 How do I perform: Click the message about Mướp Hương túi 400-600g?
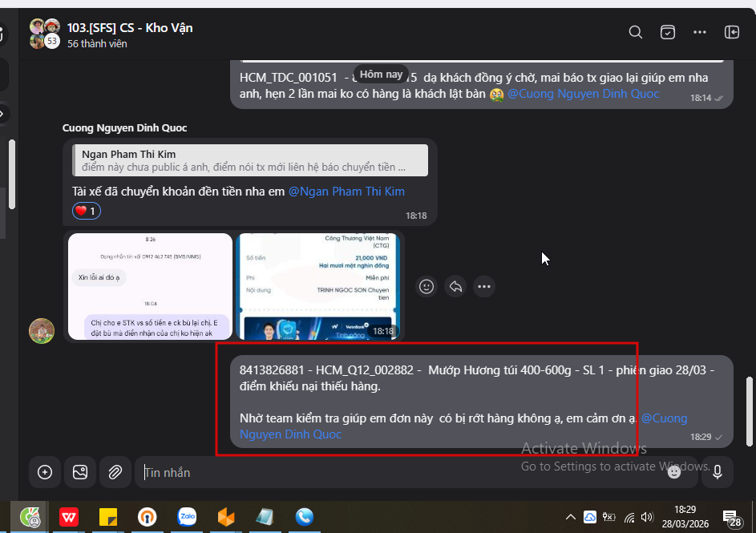[481, 402]
